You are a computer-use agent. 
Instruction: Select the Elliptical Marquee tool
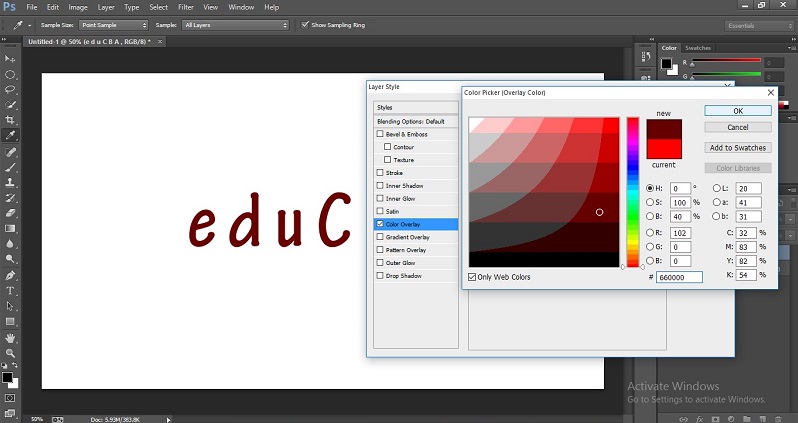(10, 75)
